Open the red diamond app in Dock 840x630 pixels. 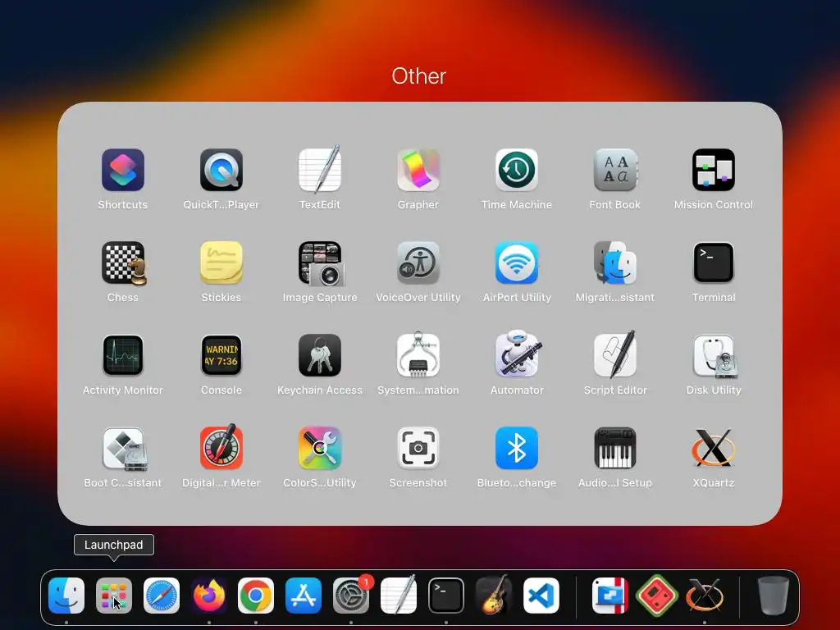coord(657,596)
